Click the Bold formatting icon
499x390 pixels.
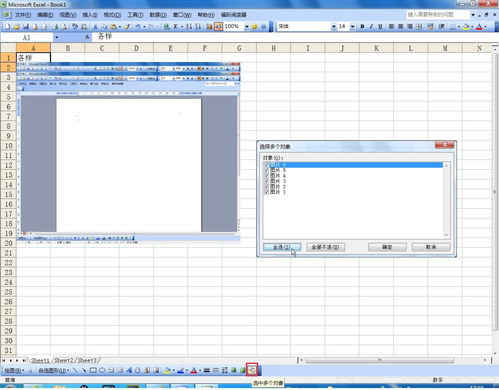pyautogui.click(x=362, y=27)
